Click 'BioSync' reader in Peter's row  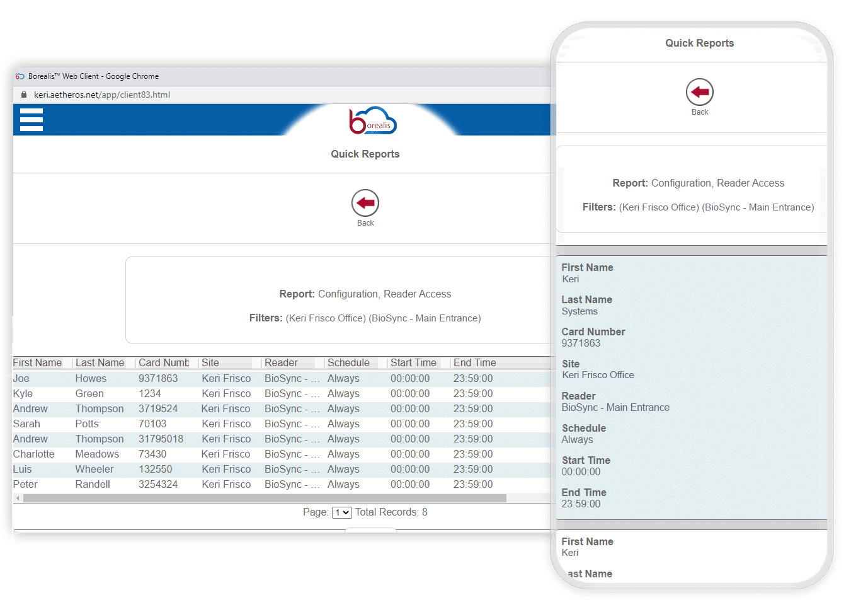pos(292,485)
